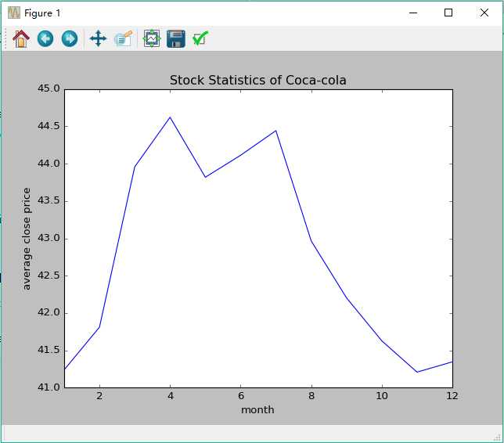This screenshot has width=504, height=443.
Task: Click the x-axis tick label 12
Action: (x=452, y=396)
